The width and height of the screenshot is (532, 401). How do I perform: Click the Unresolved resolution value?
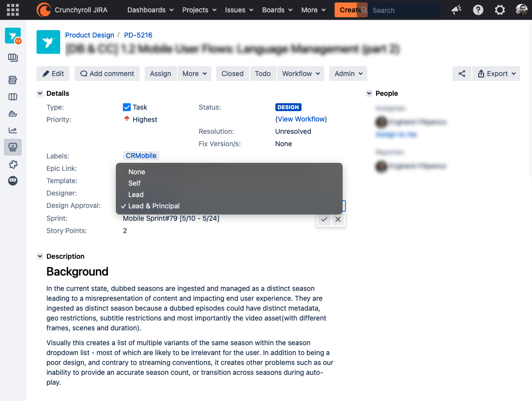point(293,131)
